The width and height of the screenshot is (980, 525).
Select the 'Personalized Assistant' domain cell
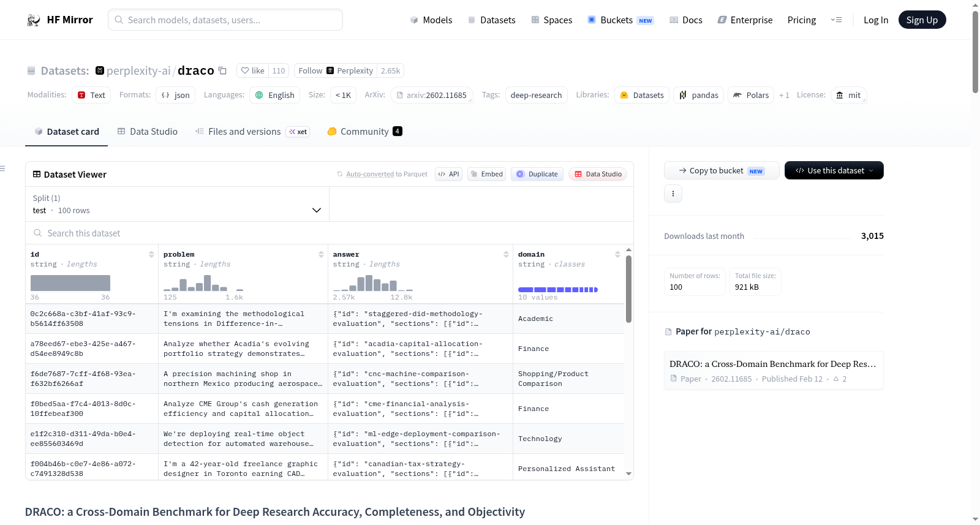(x=568, y=469)
